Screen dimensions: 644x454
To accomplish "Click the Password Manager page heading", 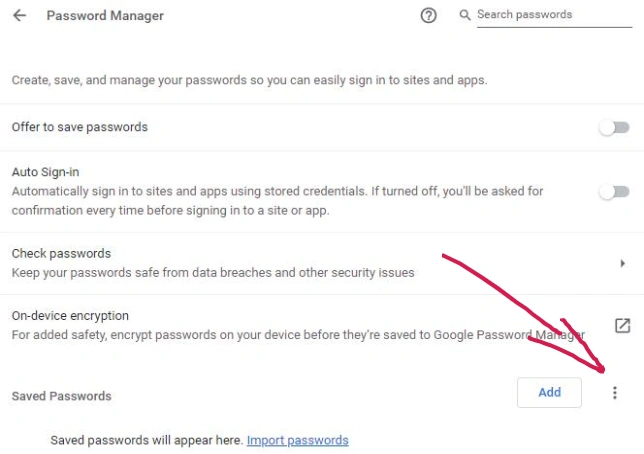I will coord(105,16).
